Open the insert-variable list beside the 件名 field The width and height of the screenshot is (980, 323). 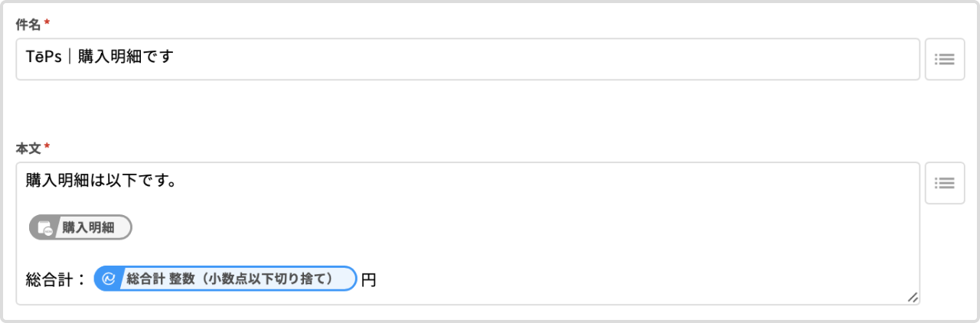point(944,59)
